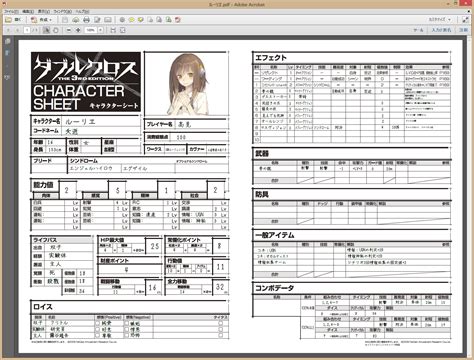Go to previous page arrow
This screenshot has height=360, width=474.
click(9, 30)
